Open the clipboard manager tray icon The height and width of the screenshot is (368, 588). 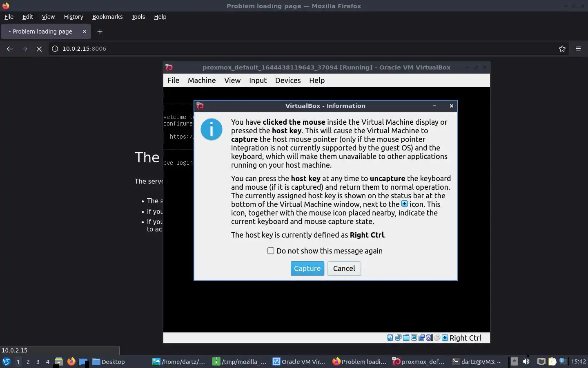(x=552, y=361)
